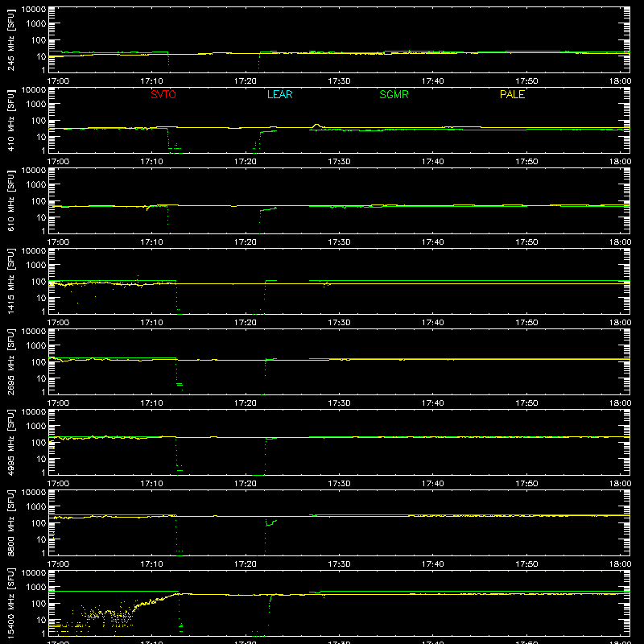
Task: Click the red SVTO station label
Action: [x=163, y=94]
